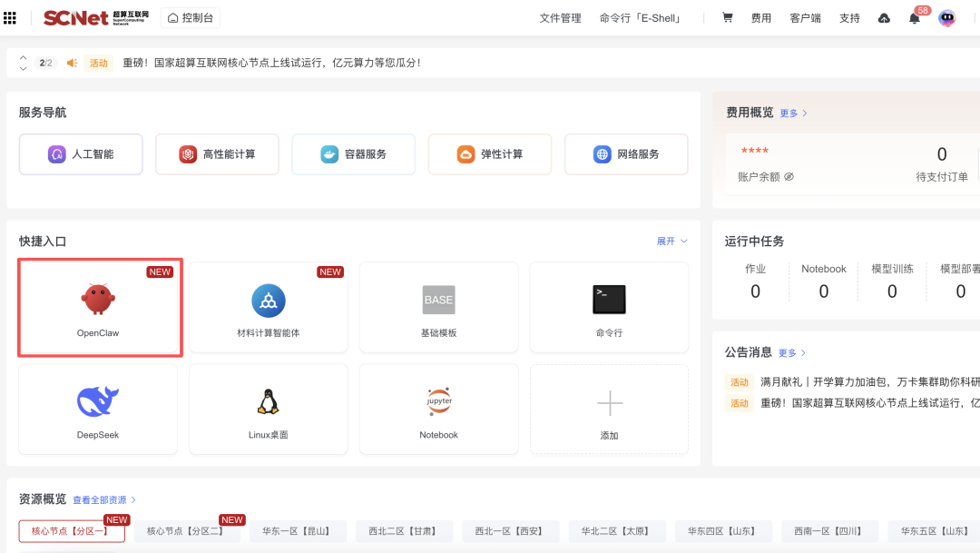This screenshot has width=980, height=553.
Task: Click the user avatar image
Action: (946, 17)
